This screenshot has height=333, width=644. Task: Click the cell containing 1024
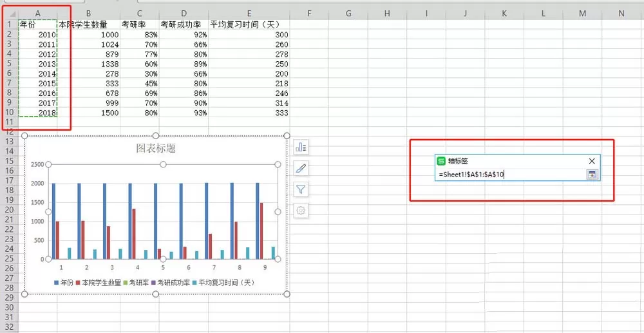[x=89, y=44]
